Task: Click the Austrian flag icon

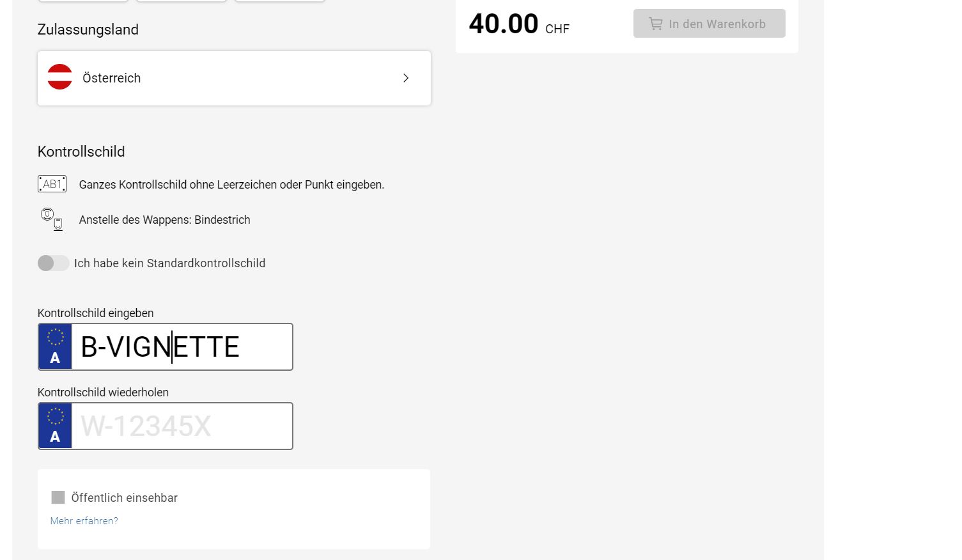Action: 59,77
